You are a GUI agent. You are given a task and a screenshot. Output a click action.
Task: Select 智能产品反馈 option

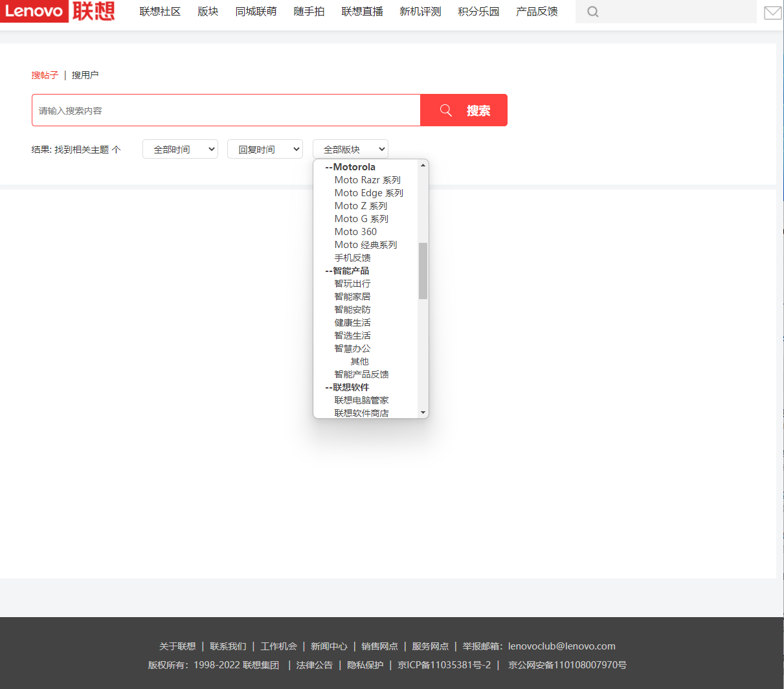coord(361,374)
